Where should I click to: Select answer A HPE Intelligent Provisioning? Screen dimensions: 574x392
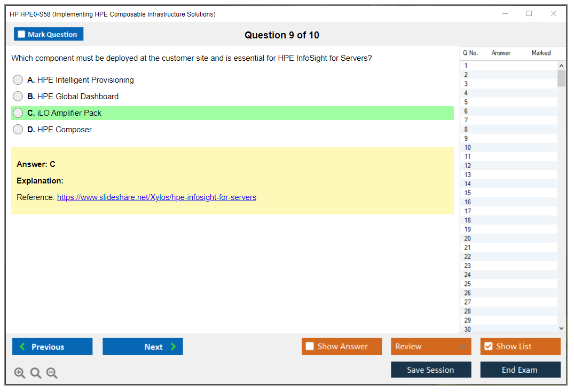pyautogui.click(x=18, y=80)
